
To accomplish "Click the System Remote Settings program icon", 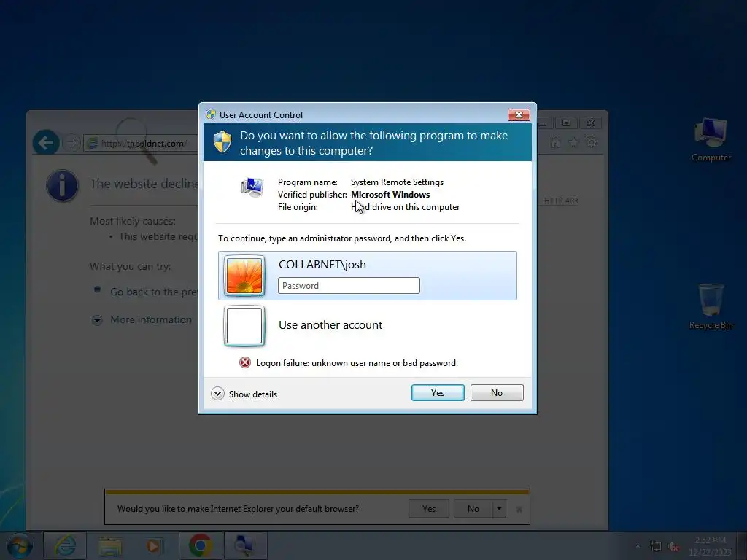I will (252, 187).
